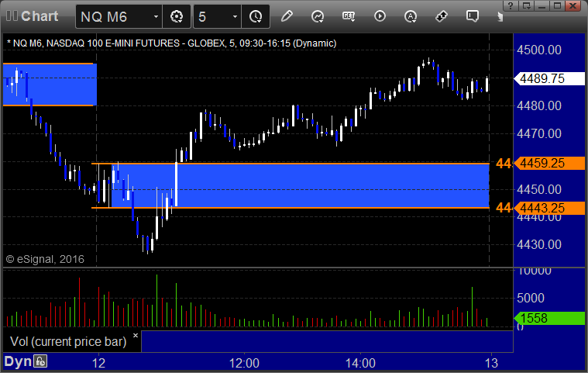Open the circled A alerts icon
The image size is (588, 373).
tap(411, 16)
